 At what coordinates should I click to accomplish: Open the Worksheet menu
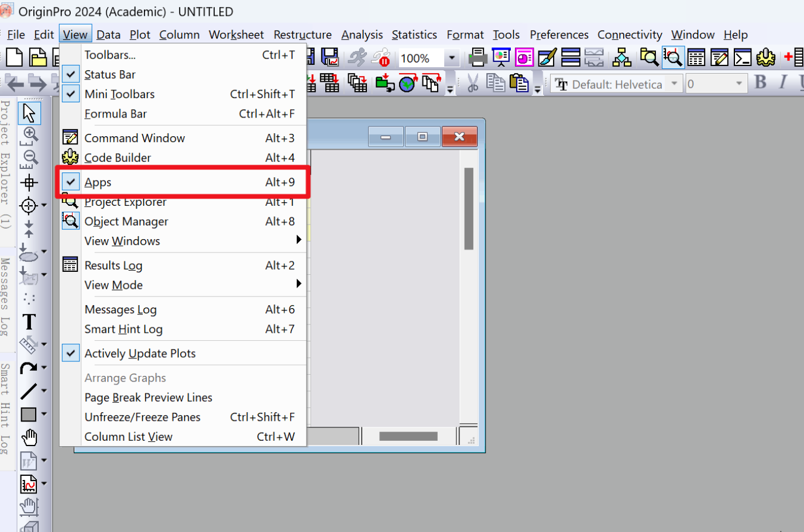(x=236, y=34)
